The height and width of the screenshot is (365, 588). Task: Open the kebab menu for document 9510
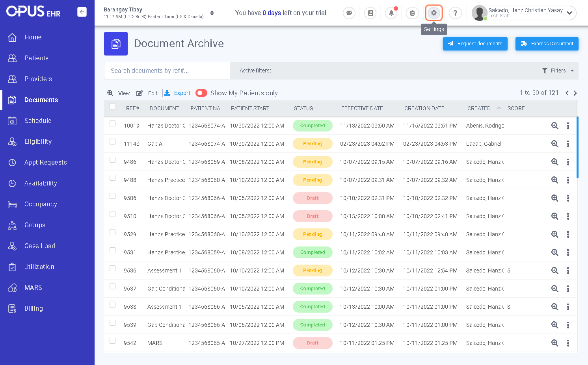coord(568,216)
